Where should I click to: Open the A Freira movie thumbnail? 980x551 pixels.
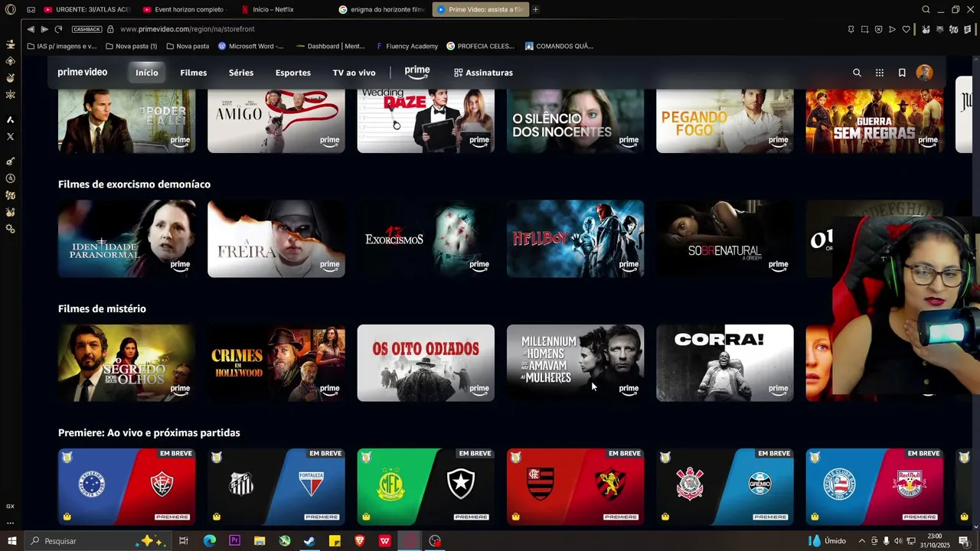[276, 239]
